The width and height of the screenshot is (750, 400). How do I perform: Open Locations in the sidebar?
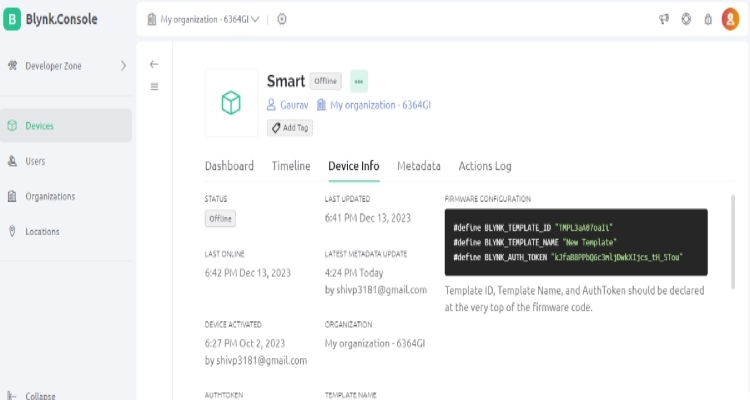pos(66,232)
